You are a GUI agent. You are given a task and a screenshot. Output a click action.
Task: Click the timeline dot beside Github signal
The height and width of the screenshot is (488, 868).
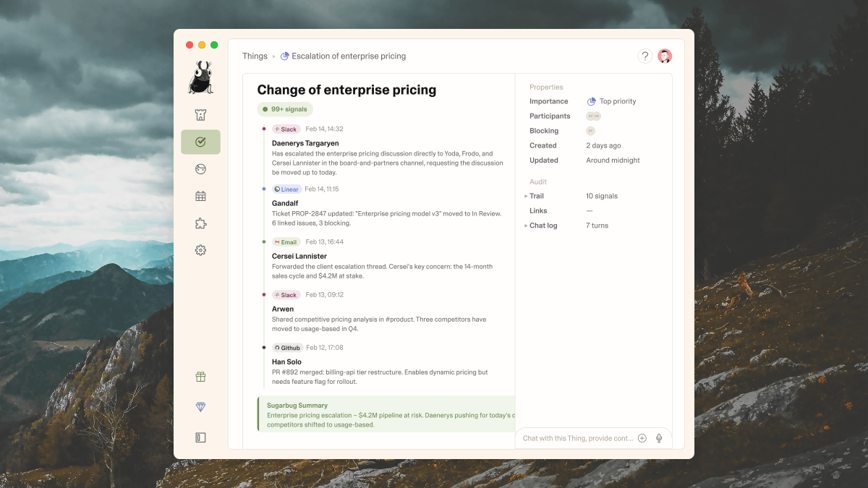click(264, 347)
